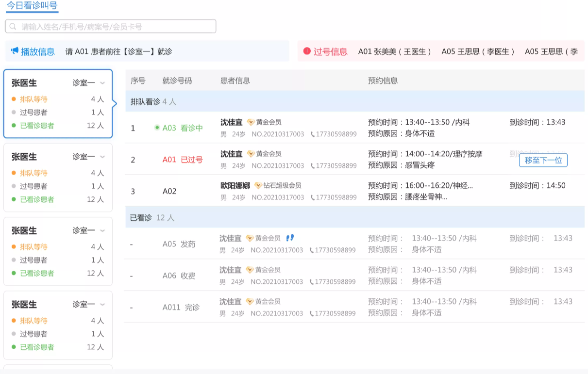The image size is (588, 374).
Task: Click the green status dot beside A03 看诊中
Action: click(x=157, y=128)
